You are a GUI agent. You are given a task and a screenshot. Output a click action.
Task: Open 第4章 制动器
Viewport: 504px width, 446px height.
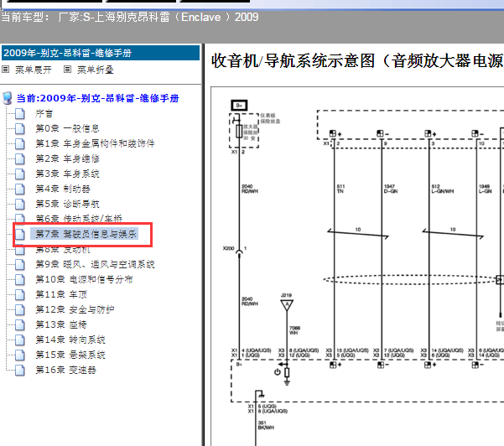click(x=63, y=189)
